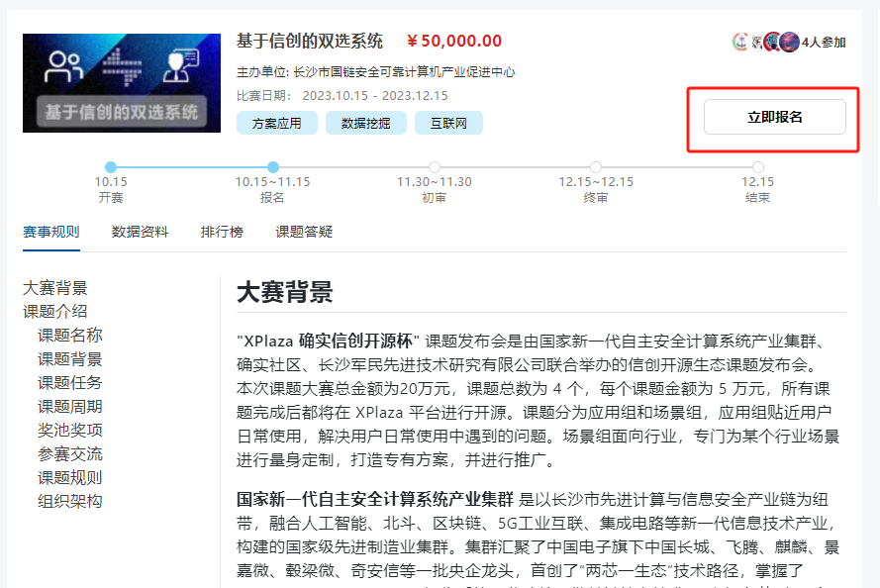Viewport: 880px width, 588px height.
Task: Open the 赛事规则 tab
Action: click(50, 232)
